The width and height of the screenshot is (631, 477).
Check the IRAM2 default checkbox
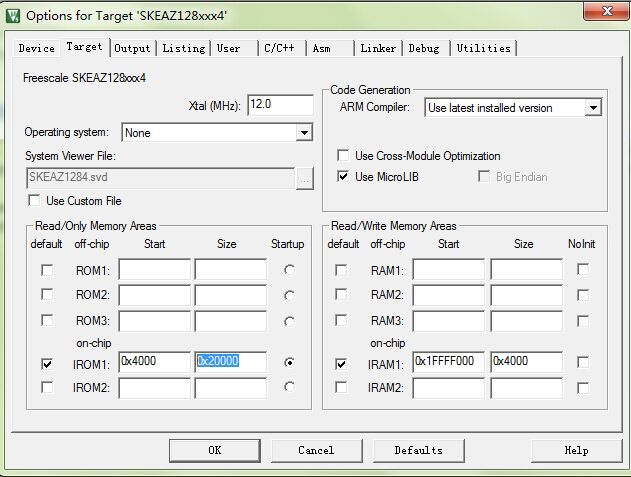pos(341,387)
